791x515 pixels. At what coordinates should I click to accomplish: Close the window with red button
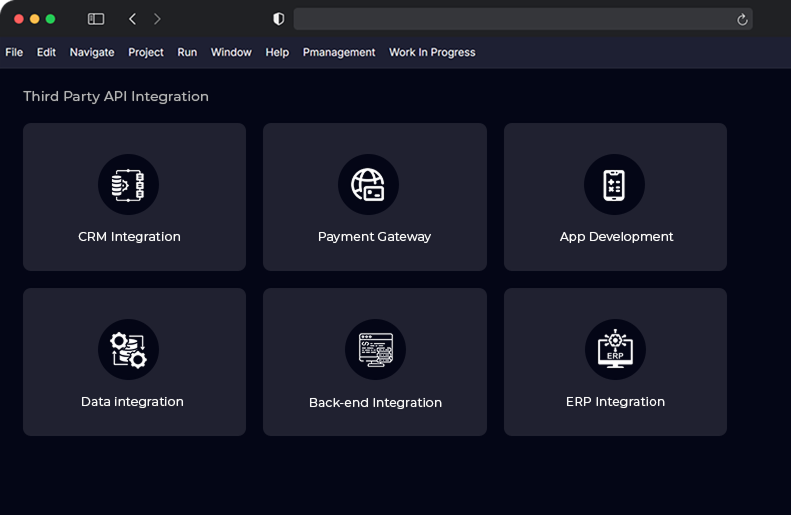(19, 19)
